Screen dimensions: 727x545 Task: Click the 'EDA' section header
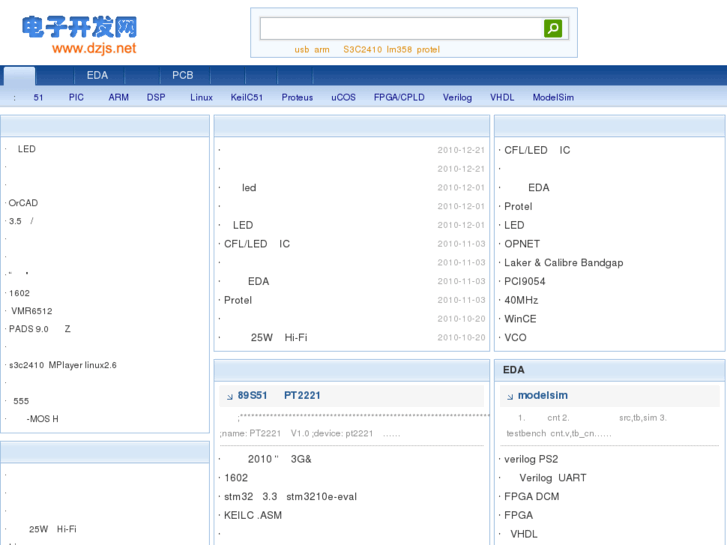tap(514, 370)
